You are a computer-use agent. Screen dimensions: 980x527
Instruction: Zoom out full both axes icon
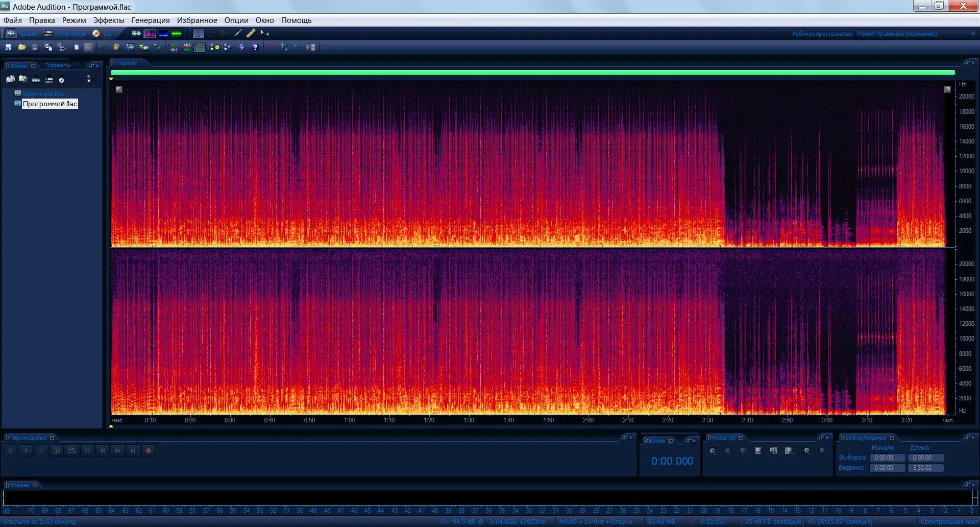[743, 451]
